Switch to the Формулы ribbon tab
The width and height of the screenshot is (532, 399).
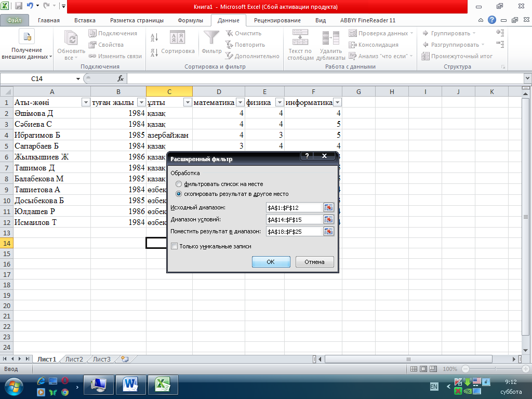(190, 20)
